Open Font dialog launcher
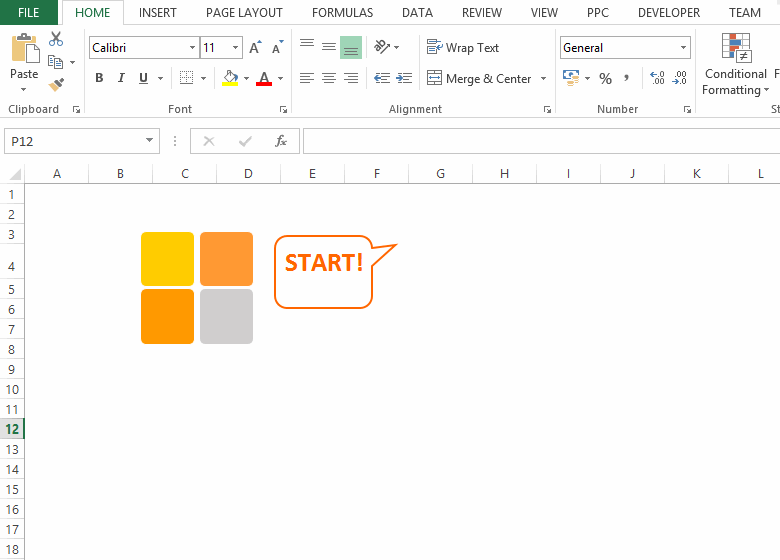 coord(283,109)
